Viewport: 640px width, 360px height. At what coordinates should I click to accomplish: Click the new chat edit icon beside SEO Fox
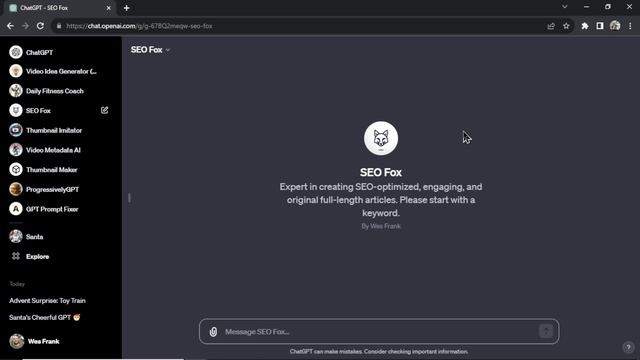click(x=104, y=110)
